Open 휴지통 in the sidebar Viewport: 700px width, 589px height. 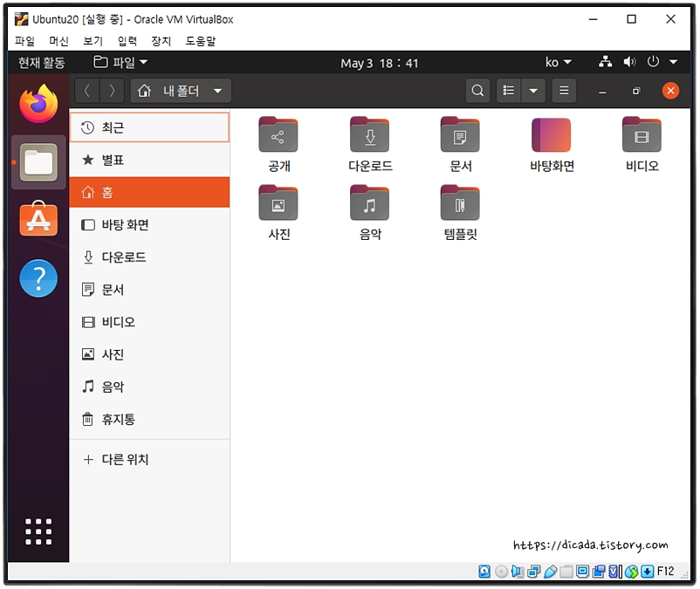[x=149, y=419]
